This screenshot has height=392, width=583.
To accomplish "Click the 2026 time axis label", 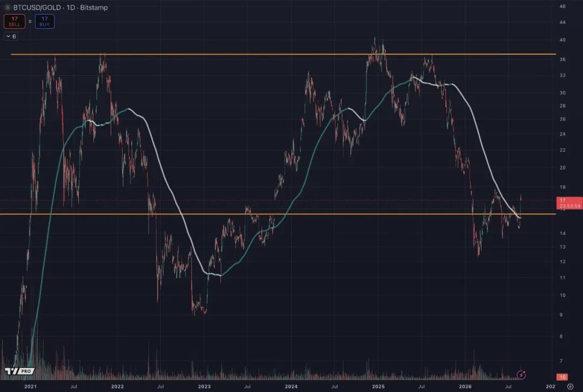I will [465, 387].
